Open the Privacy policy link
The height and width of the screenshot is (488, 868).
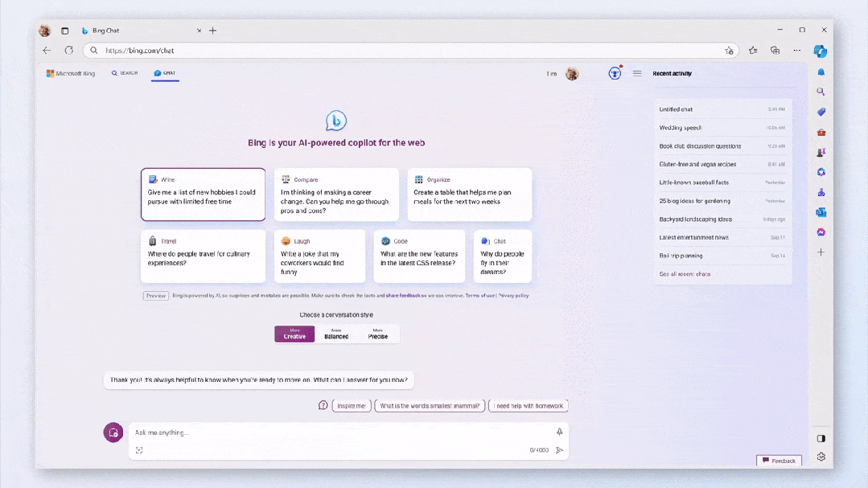click(514, 296)
